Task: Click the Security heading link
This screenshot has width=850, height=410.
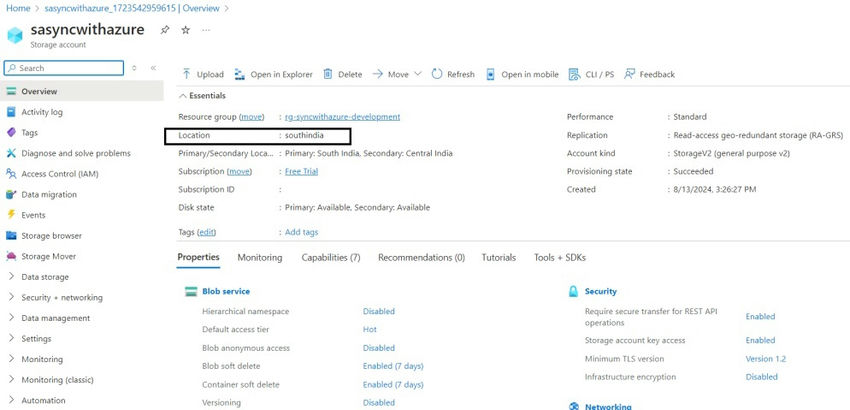Action: [x=601, y=291]
